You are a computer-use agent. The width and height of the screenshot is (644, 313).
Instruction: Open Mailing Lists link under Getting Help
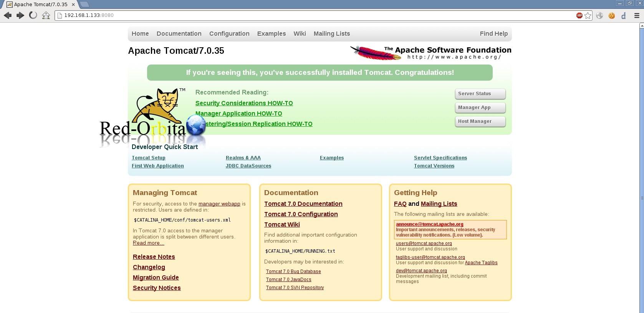coord(439,204)
